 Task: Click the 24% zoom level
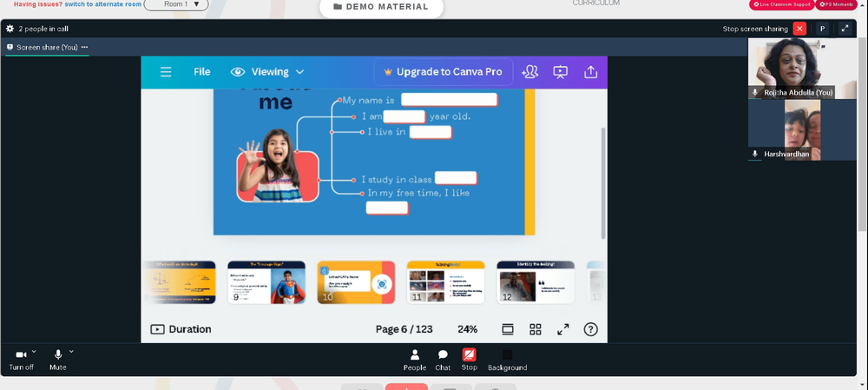click(x=467, y=329)
